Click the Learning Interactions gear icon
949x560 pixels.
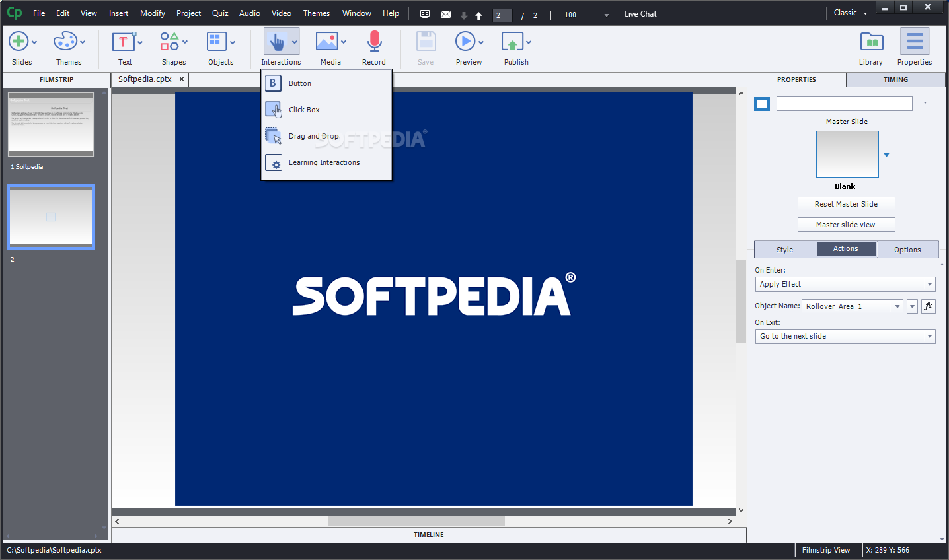[274, 162]
